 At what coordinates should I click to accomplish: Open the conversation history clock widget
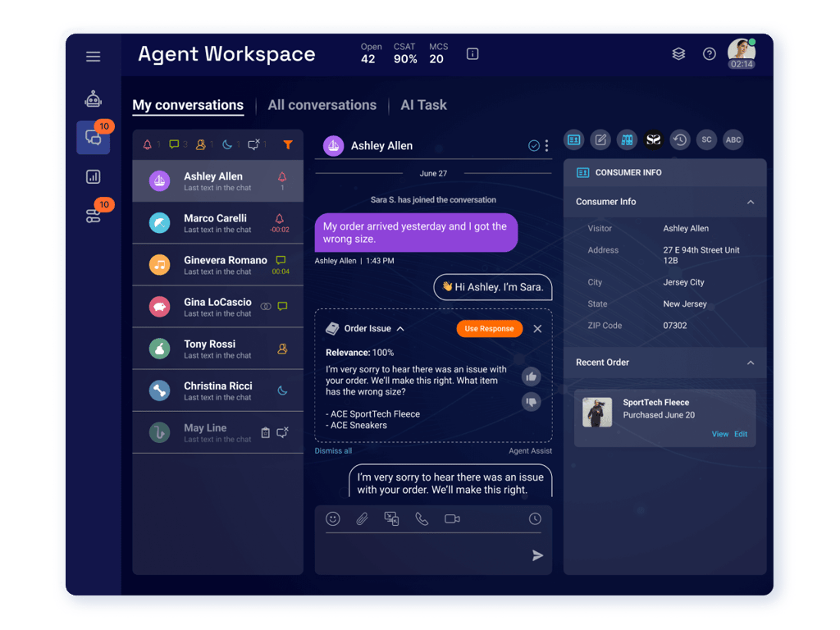coord(680,139)
